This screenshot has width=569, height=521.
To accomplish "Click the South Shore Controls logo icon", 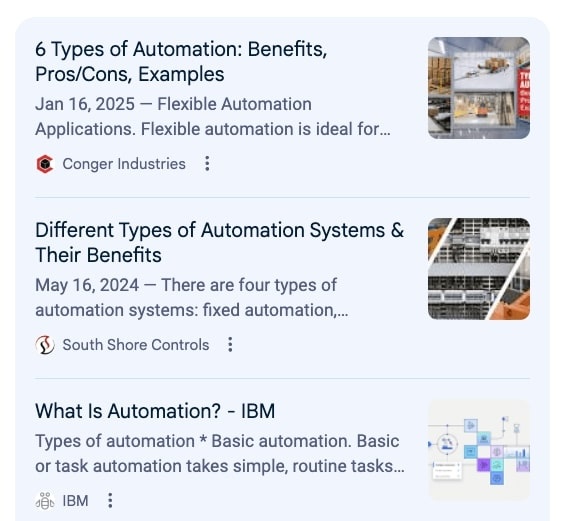I will point(45,345).
